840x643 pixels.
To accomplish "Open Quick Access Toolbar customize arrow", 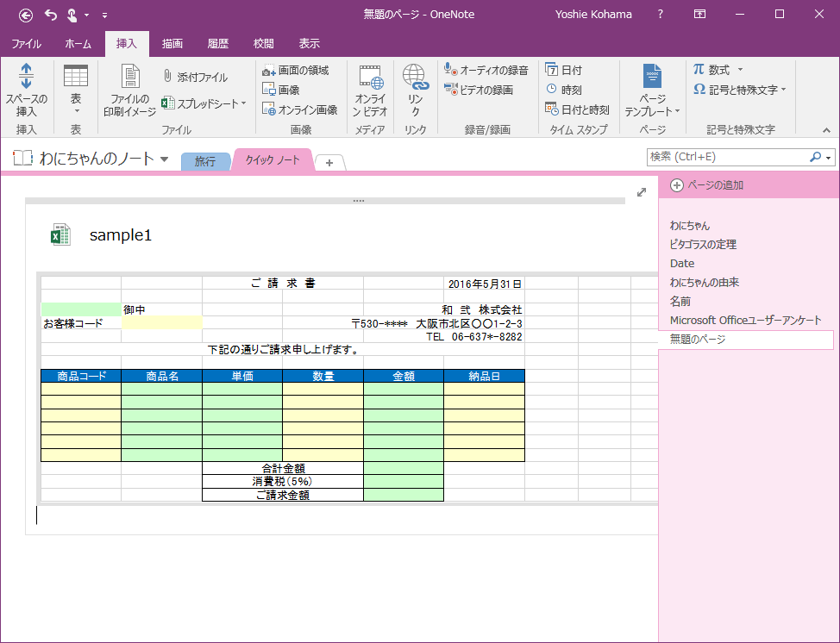I will pos(104,16).
